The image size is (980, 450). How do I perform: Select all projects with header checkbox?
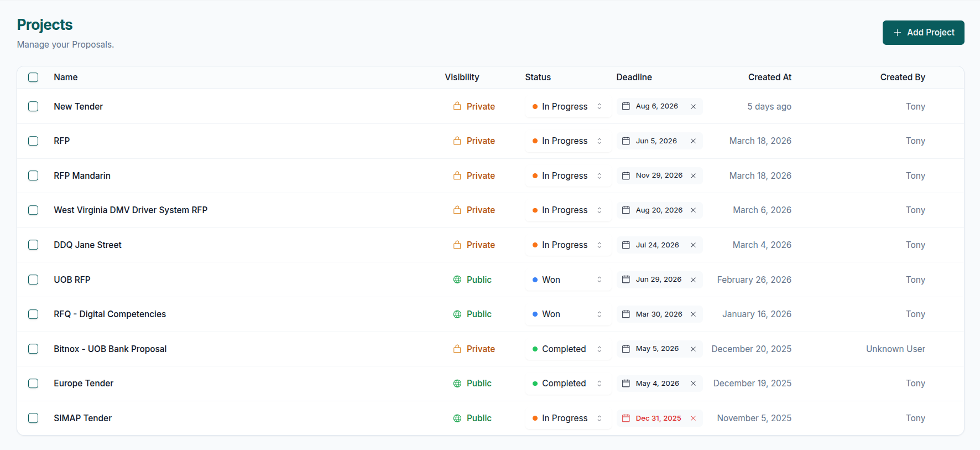[33, 77]
